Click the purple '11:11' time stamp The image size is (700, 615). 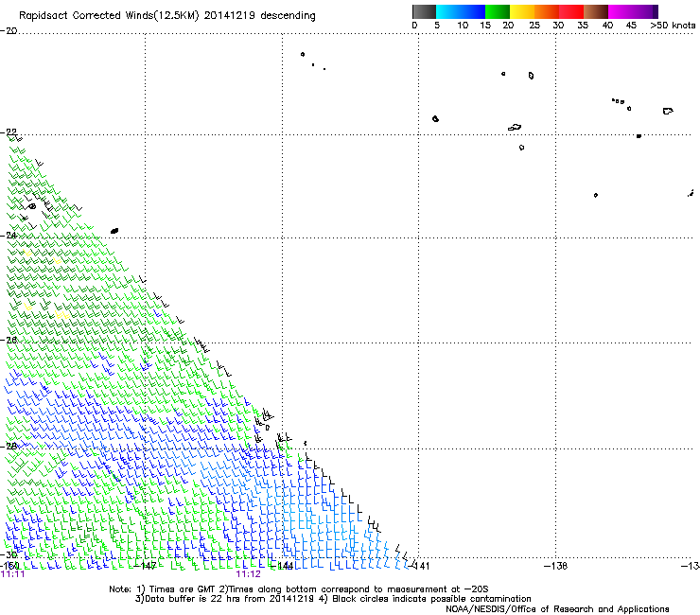[x=12, y=574]
